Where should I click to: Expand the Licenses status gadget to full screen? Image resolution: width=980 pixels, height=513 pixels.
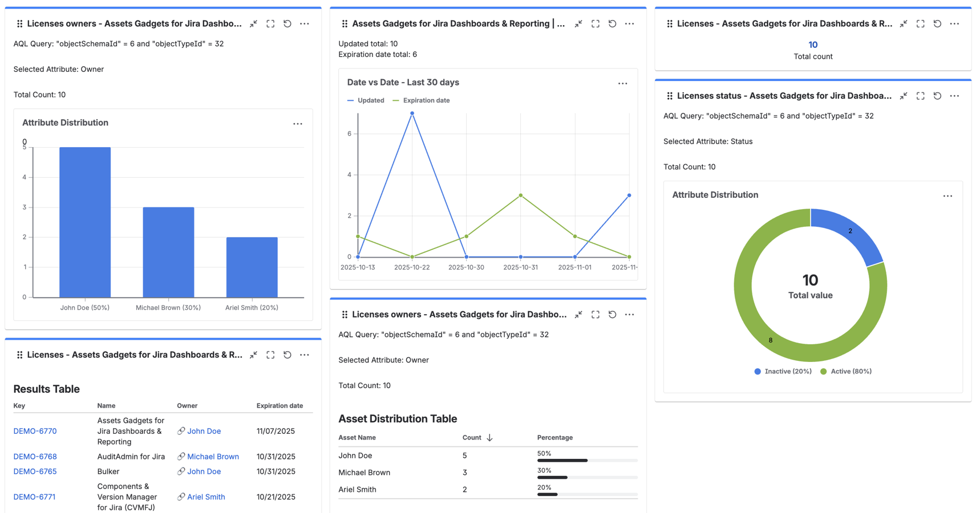coord(920,96)
